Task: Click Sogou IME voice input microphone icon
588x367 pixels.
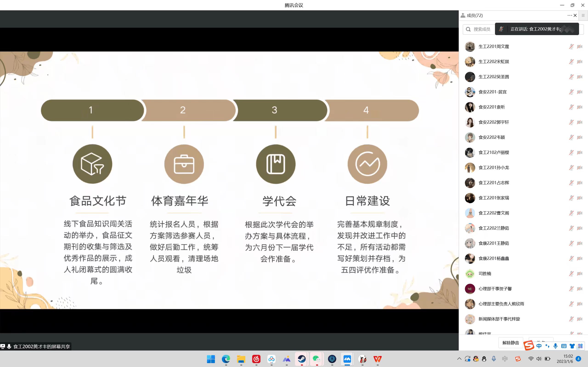Action: point(555,346)
